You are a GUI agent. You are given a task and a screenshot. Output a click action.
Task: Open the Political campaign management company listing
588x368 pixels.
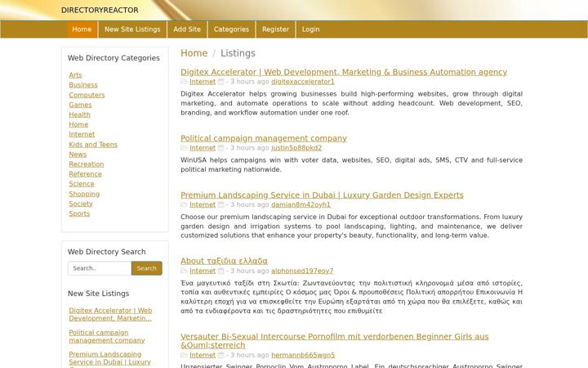[x=264, y=138]
